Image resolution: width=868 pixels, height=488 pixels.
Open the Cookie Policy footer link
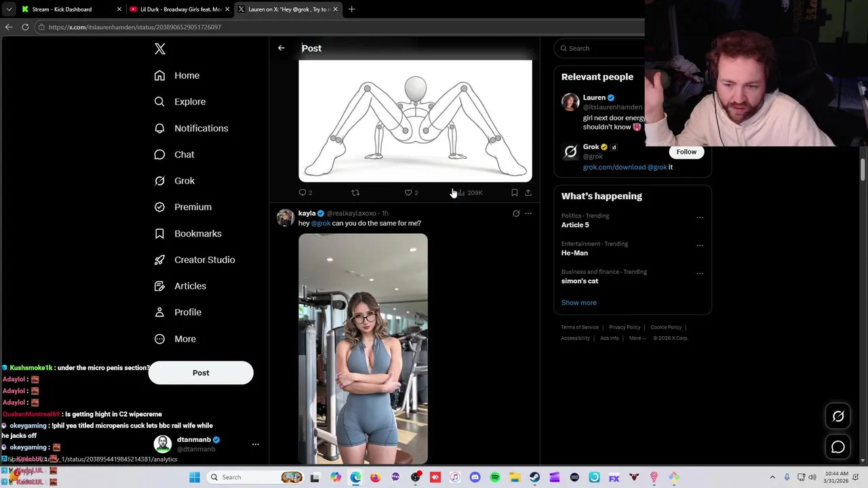(x=666, y=327)
